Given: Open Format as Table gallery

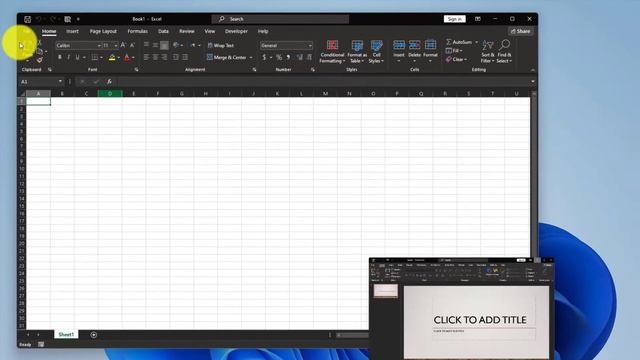Looking at the screenshot, I should tap(357, 51).
